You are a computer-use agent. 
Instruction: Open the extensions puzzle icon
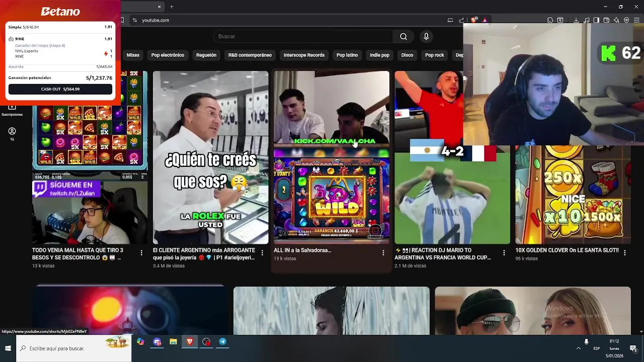[x=550, y=20]
